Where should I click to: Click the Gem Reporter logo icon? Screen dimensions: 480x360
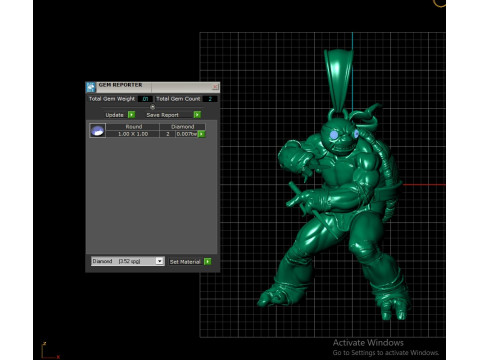pyautogui.click(x=91, y=87)
